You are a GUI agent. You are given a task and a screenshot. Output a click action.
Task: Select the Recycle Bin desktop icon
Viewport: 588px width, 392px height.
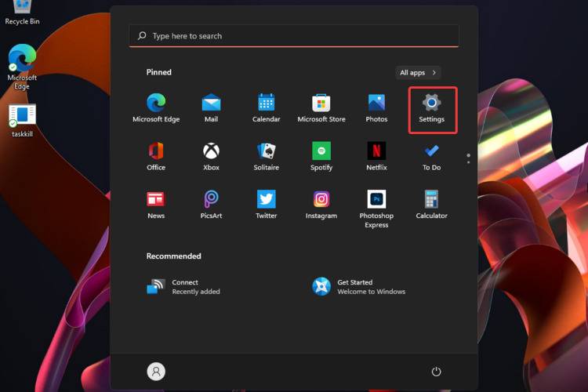coord(22,11)
